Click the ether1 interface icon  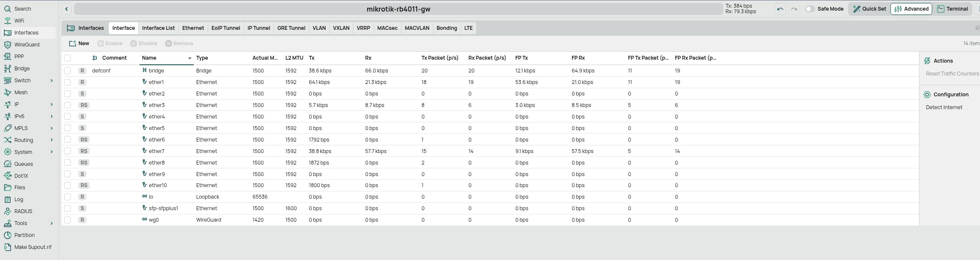(x=145, y=82)
